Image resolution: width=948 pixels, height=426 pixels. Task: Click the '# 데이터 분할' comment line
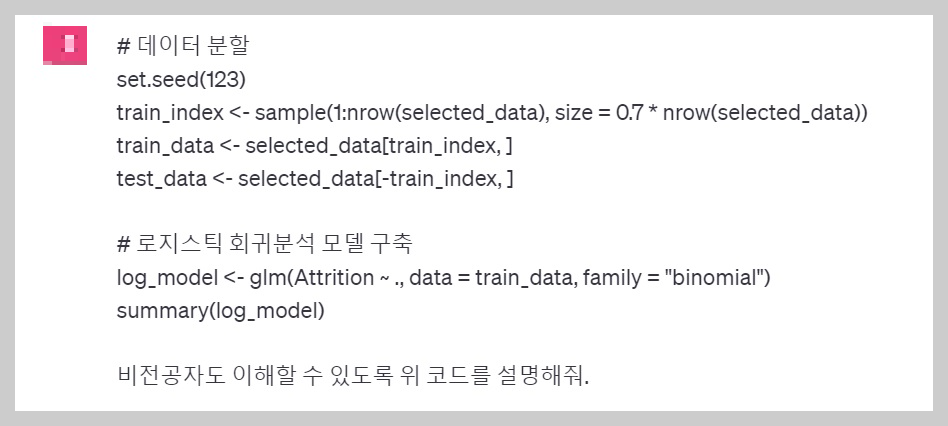[x=182, y=47]
